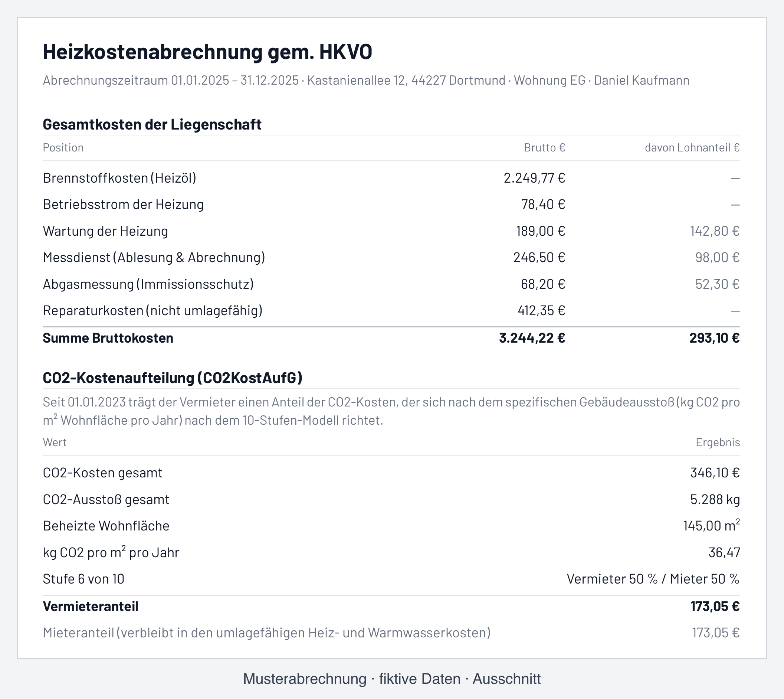The width and height of the screenshot is (784, 699).
Task: Click the 'CO2-Kostenaufteilung (CO2KostAufG)' section title
Action: [x=173, y=378]
